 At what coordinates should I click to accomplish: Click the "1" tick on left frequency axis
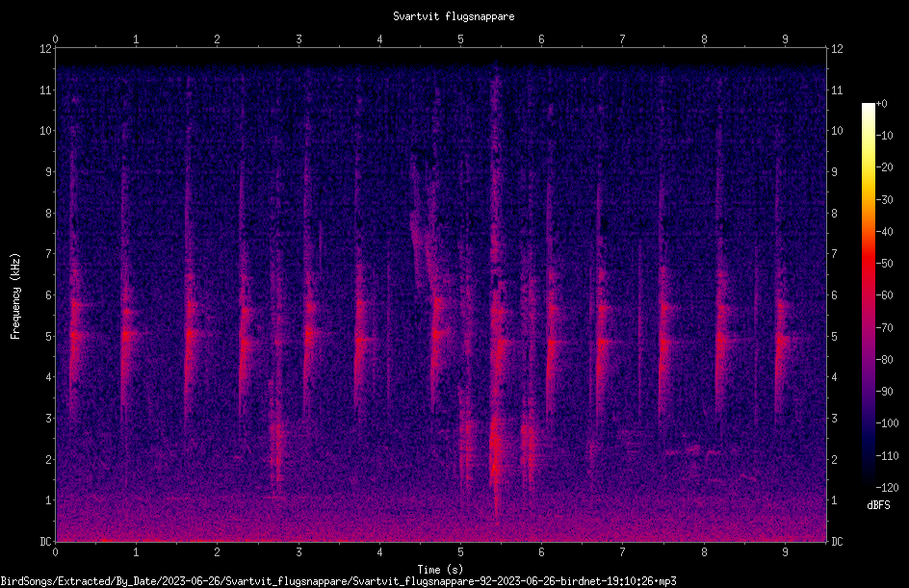click(x=49, y=500)
